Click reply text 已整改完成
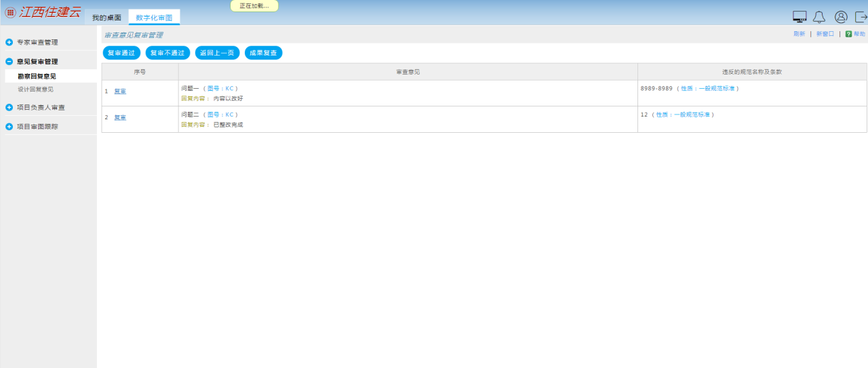 coord(228,125)
